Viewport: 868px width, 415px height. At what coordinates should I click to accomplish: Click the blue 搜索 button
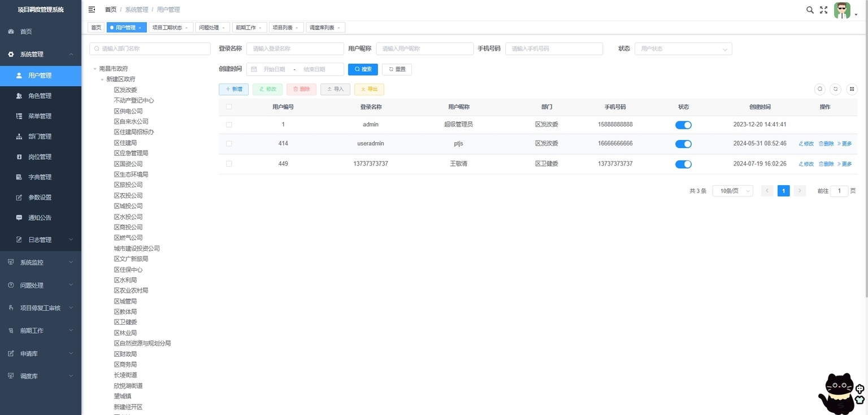tap(363, 69)
